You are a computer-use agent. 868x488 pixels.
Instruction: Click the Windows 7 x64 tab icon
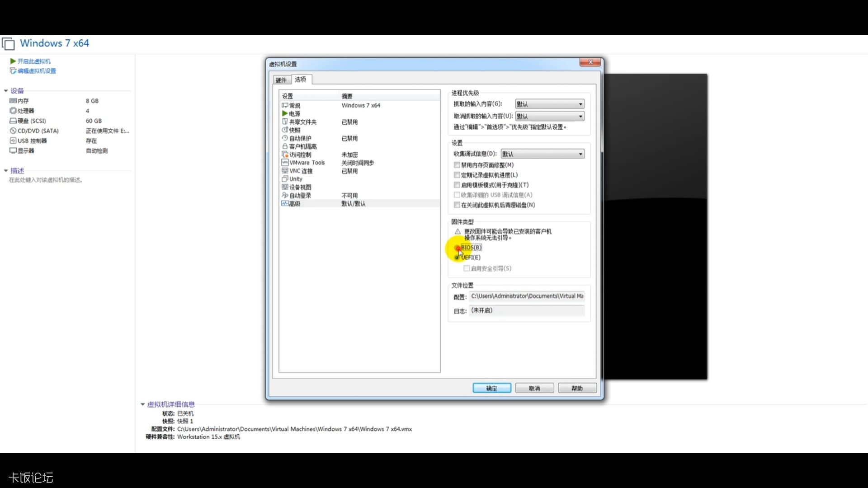(8, 44)
